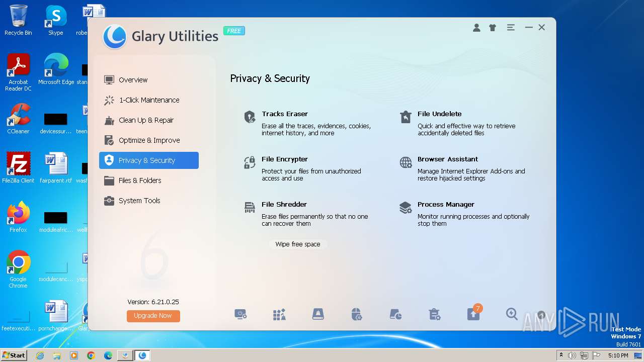644x362 pixels.
Task: Switch to 1-Click Maintenance section
Action: [149, 100]
